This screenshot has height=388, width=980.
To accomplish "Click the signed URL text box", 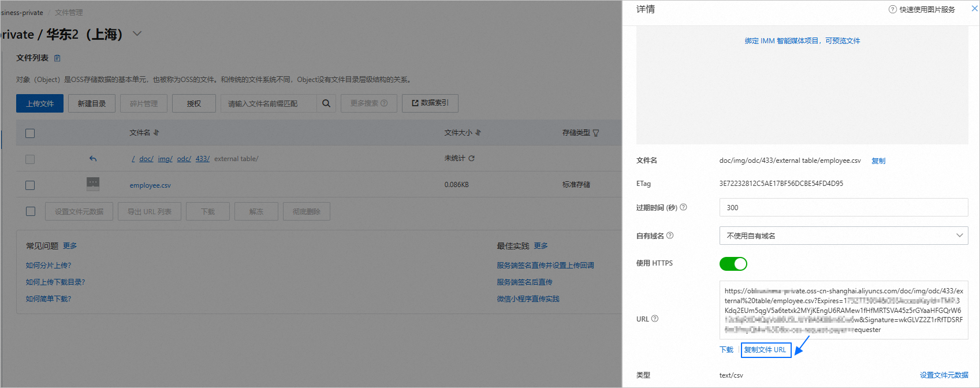I will [x=843, y=310].
